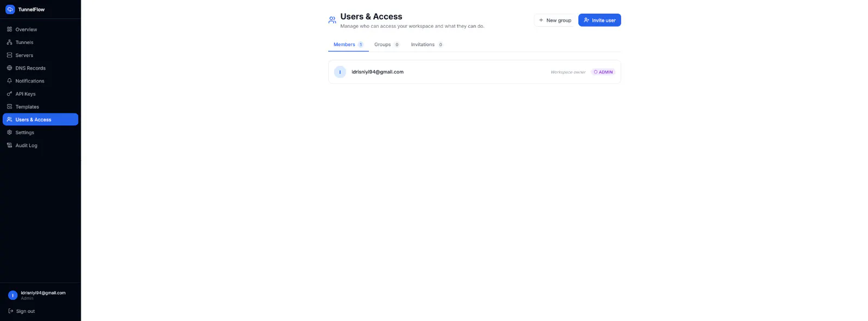Image resolution: width=868 pixels, height=321 pixels.
Task: Click the Users & Access people icon in sidebar
Action: [9, 119]
